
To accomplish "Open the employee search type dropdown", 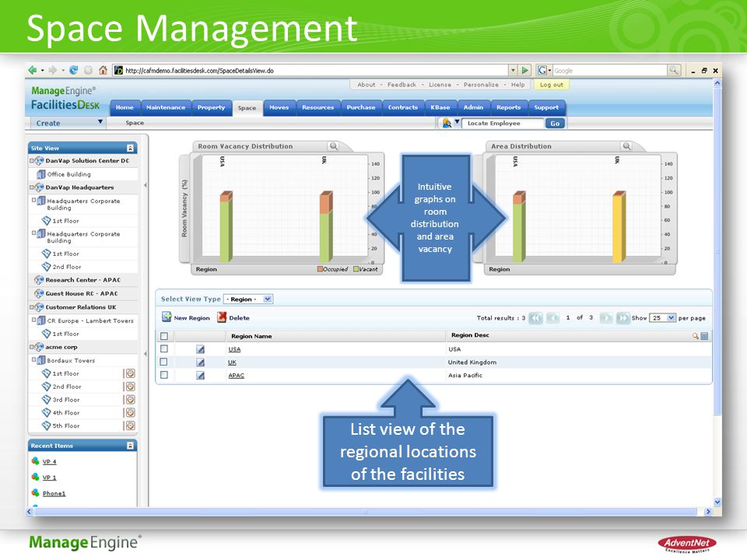I will click(x=457, y=122).
